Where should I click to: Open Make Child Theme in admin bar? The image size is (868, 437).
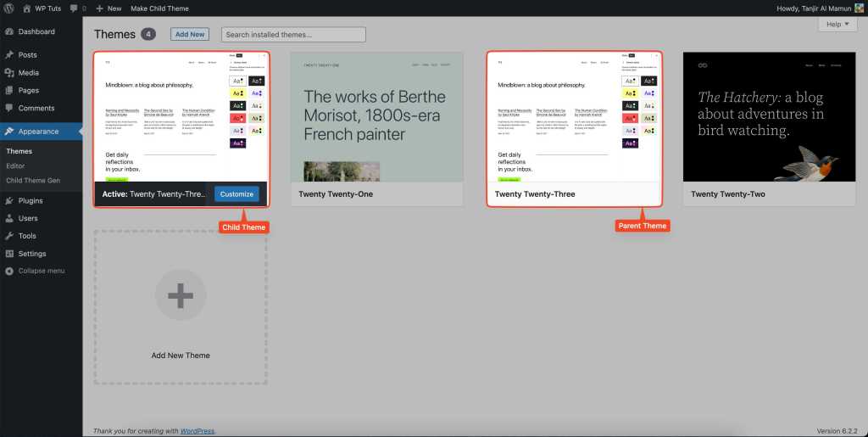(x=159, y=8)
